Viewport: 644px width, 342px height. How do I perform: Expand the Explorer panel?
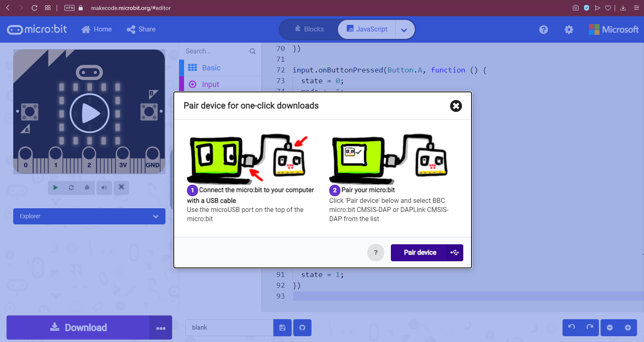pyautogui.click(x=89, y=216)
